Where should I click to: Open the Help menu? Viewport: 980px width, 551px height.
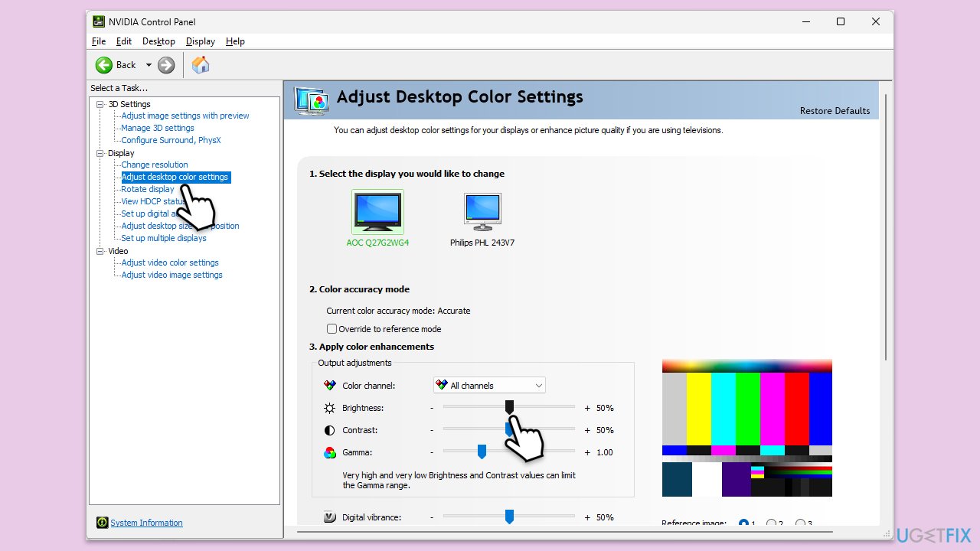235,41
